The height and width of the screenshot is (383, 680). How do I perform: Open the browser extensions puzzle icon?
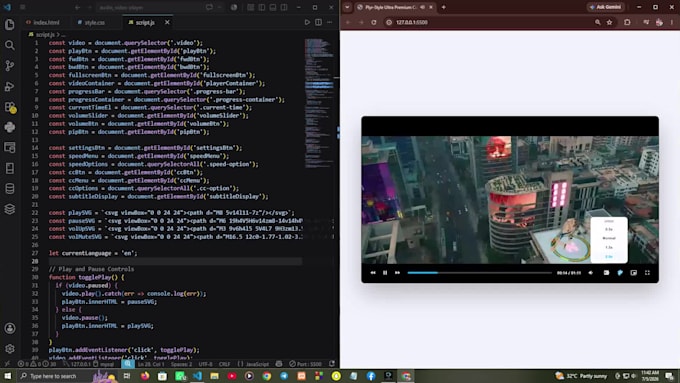click(x=627, y=22)
